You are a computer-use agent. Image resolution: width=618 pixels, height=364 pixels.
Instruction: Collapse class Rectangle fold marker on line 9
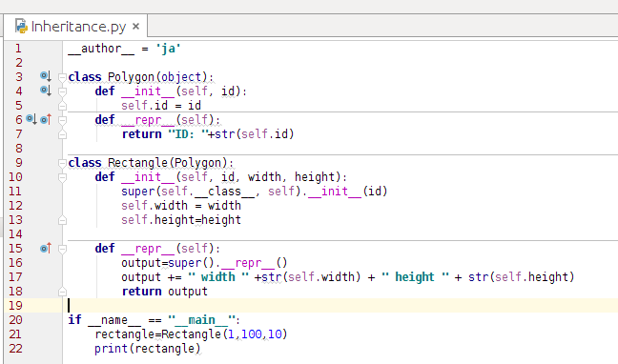tap(62, 163)
